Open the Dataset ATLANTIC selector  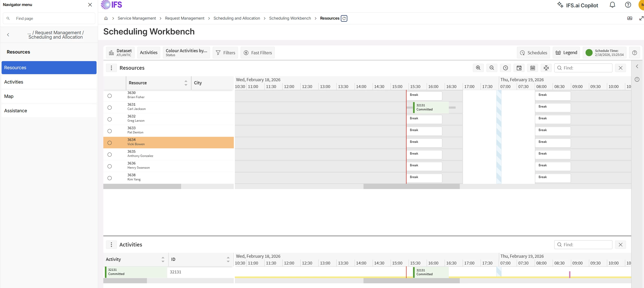120,52
